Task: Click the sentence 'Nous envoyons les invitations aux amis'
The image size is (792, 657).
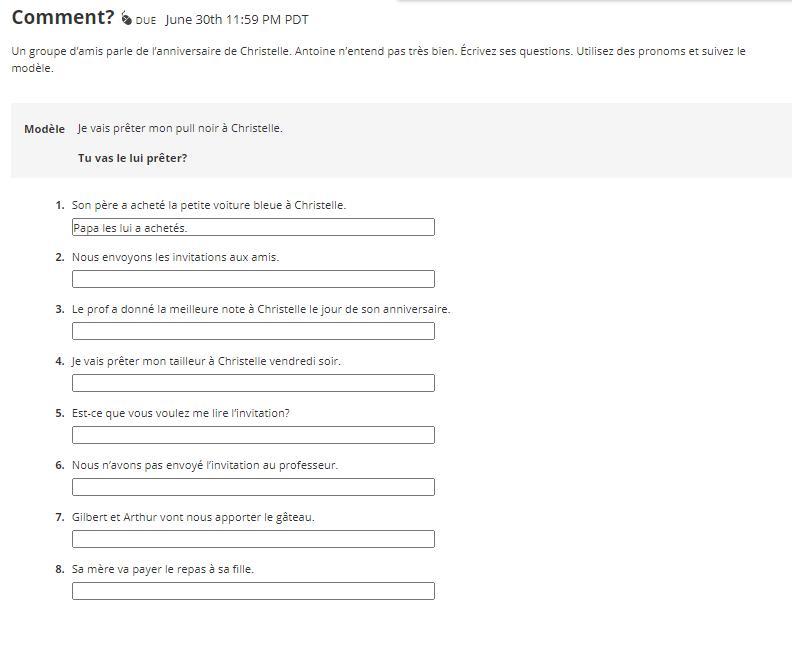Action: 175,257
